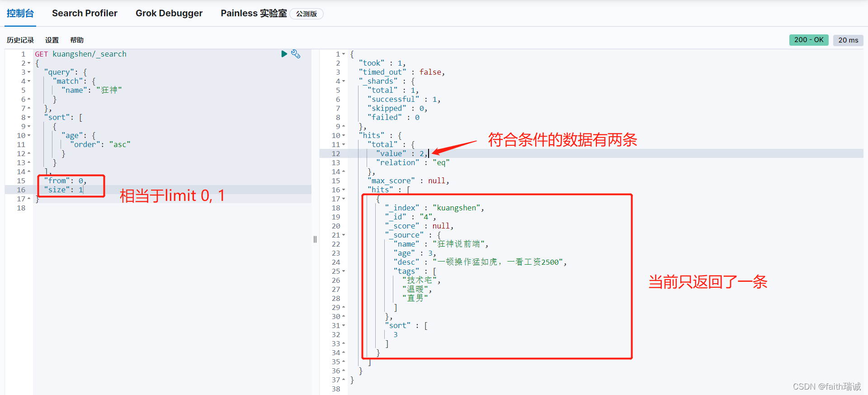Open 帮助 help
This screenshot has width=868, height=395.
pyautogui.click(x=77, y=40)
